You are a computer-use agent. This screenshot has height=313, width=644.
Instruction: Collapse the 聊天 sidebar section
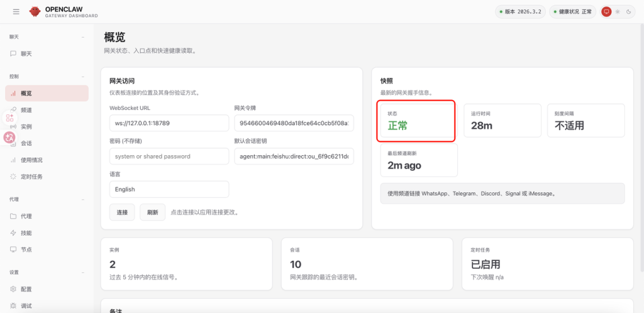tap(83, 37)
